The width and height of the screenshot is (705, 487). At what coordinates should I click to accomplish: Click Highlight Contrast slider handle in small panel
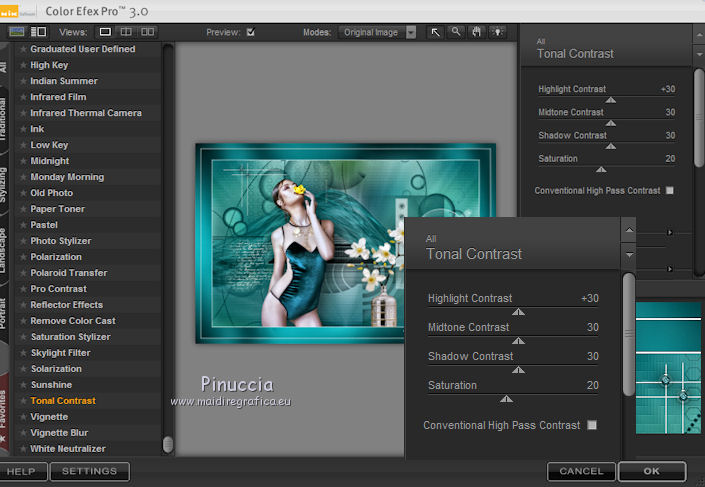pyautogui.click(x=611, y=100)
